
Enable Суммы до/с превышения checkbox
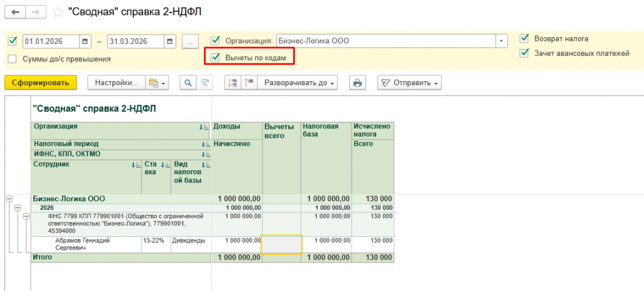[13, 58]
